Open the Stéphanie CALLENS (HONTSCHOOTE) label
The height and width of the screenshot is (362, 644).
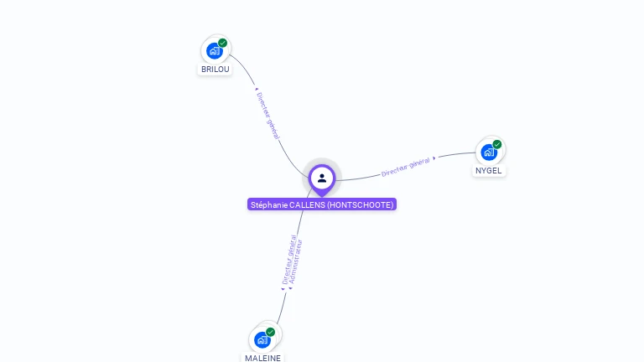[322, 204]
